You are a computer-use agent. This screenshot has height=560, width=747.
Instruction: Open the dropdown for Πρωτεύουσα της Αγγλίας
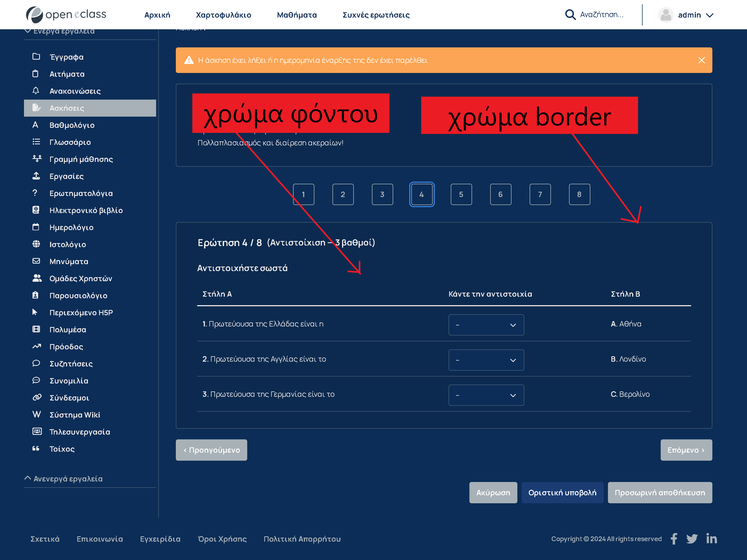[486, 360]
